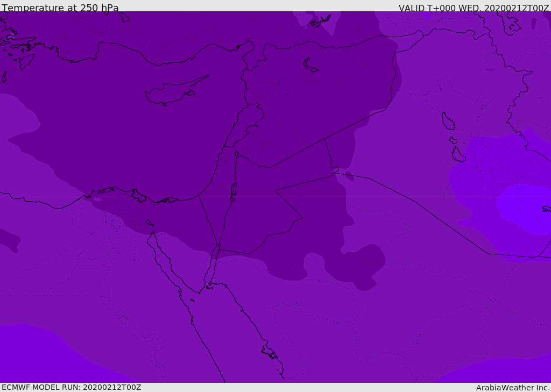This screenshot has height=392, width=551.
Task: Click the island of Rhodes
Action: tap(26, 61)
